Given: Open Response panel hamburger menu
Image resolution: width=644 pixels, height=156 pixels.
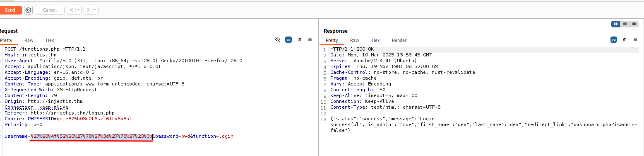Looking at the screenshot, I should 635,40.
